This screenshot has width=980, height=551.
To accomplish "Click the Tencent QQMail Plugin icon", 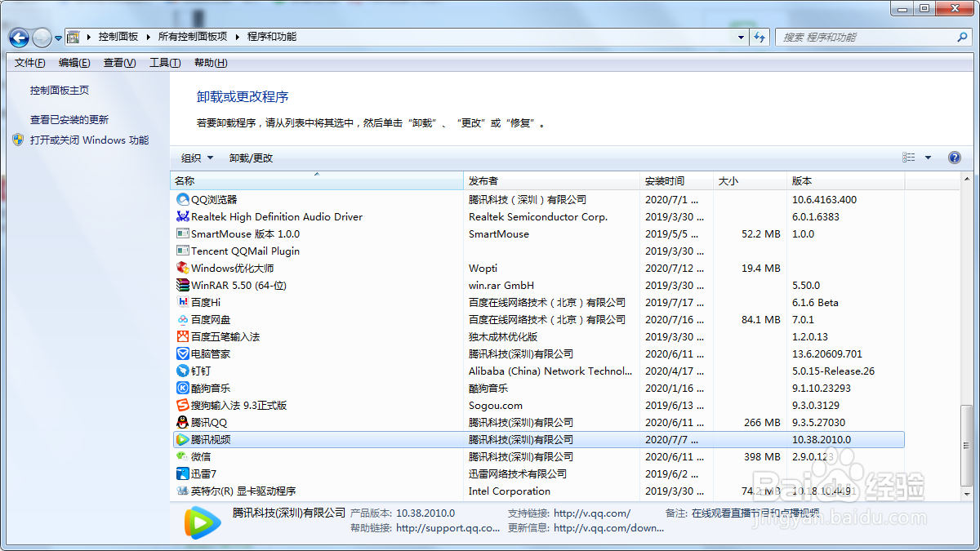I will (x=183, y=251).
